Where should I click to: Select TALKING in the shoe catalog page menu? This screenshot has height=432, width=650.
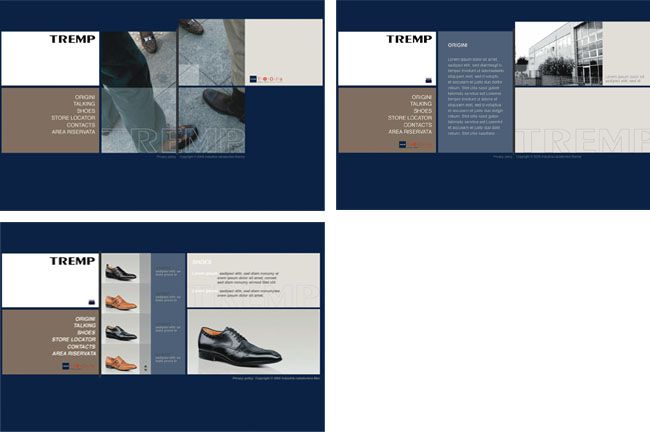pyautogui.click(x=85, y=325)
